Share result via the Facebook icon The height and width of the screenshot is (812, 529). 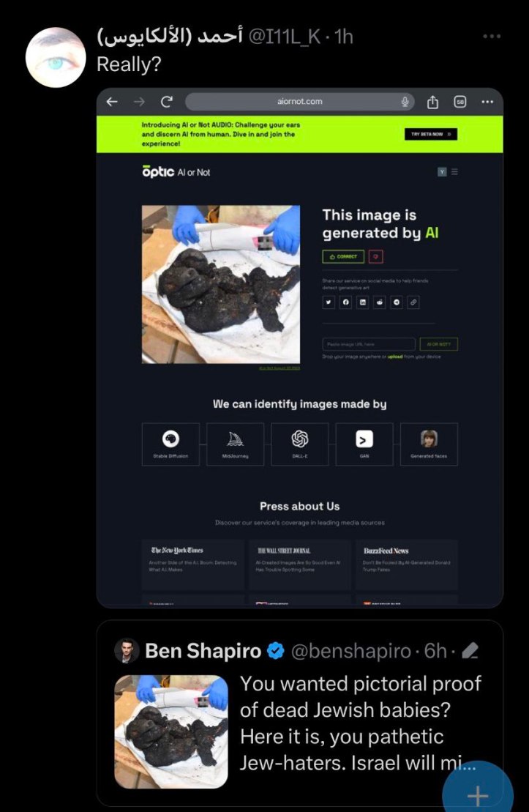pos(346,302)
